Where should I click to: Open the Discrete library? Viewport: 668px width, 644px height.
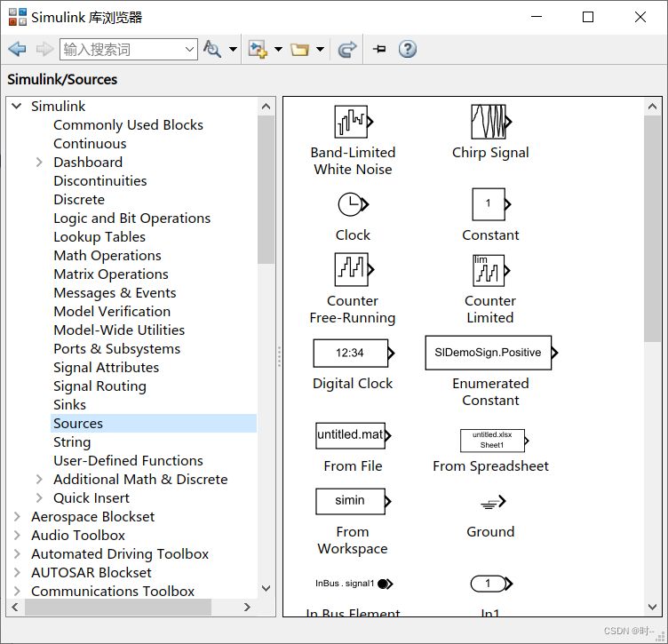tap(79, 199)
